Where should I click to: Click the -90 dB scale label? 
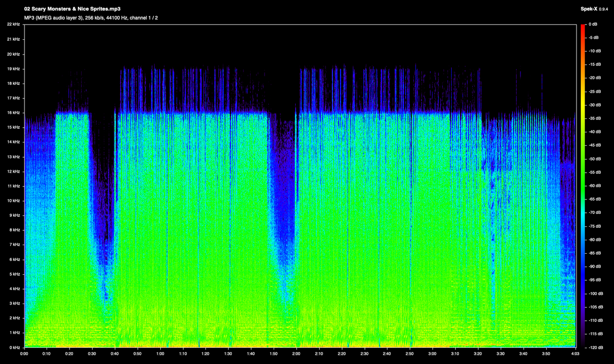593,267
